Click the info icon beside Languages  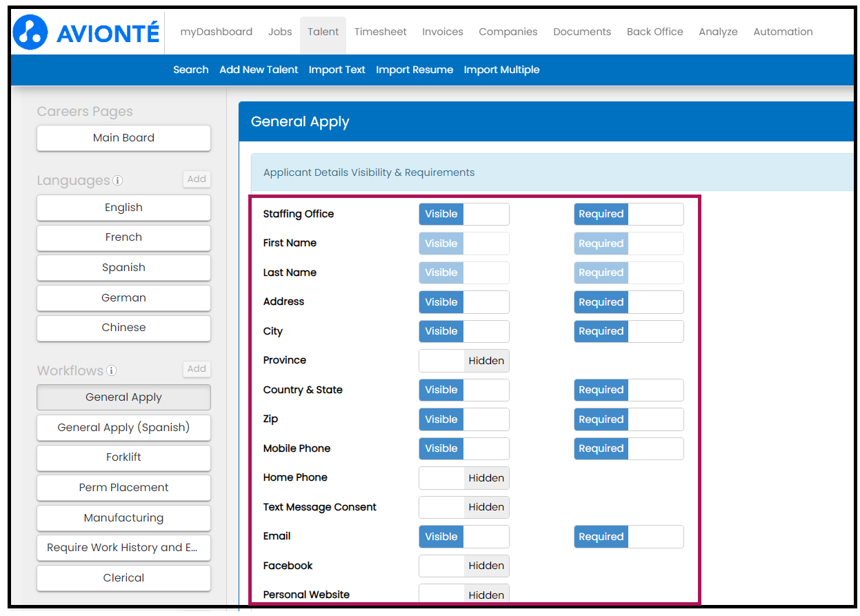tap(118, 181)
